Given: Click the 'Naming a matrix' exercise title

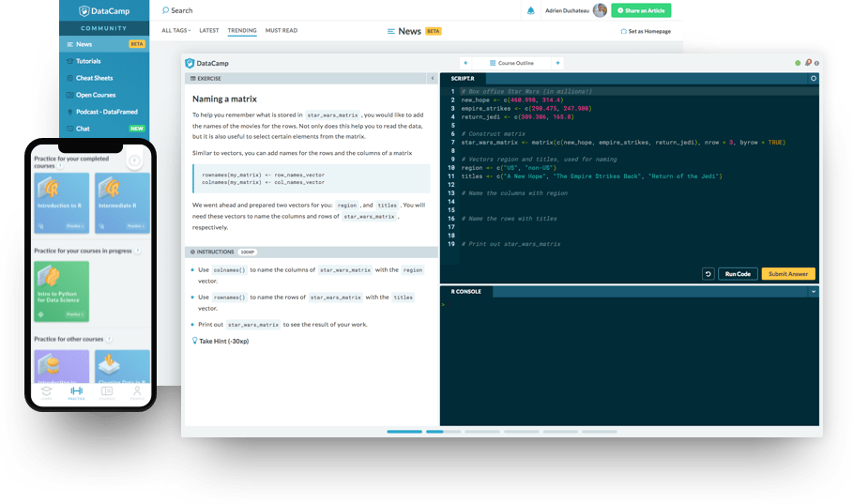Looking at the screenshot, I should pyautogui.click(x=224, y=99).
